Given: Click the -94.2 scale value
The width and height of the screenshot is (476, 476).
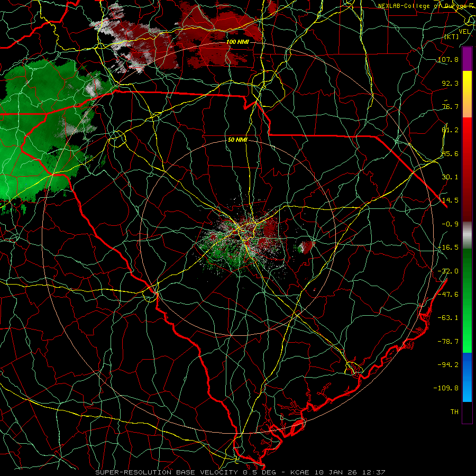Looking at the screenshot, I should pos(448,364).
